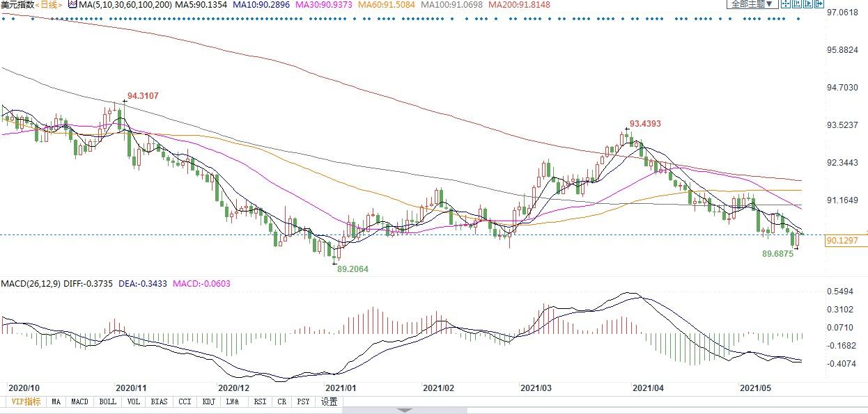Click the 2020/12 date label
The width and height of the screenshot is (868, 414).
[234, 388]
